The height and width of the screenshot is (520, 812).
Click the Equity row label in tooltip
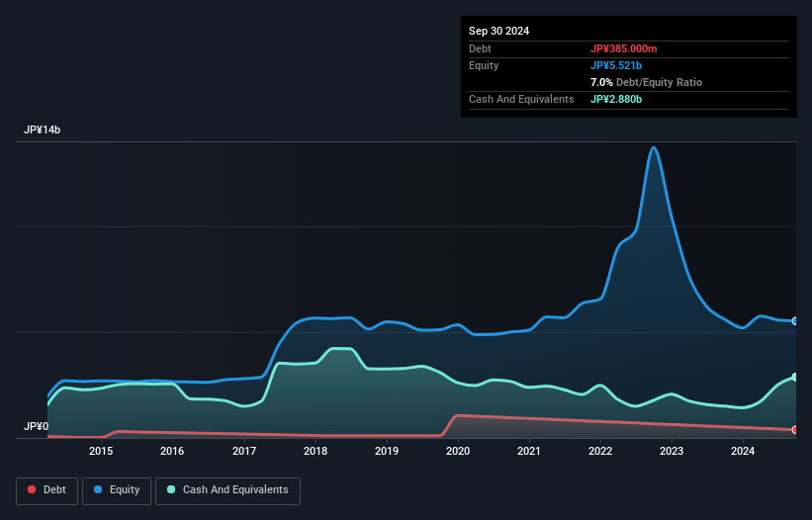pyautogui.click(x=484, y=65)
